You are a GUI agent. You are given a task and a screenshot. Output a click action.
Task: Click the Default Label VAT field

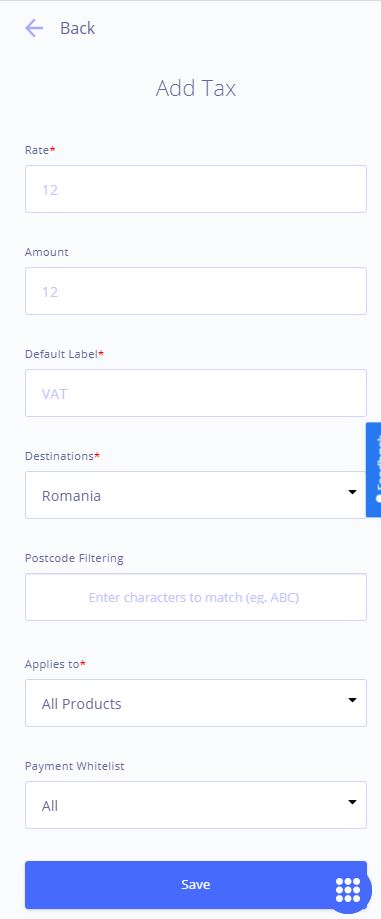coord(196,393)
